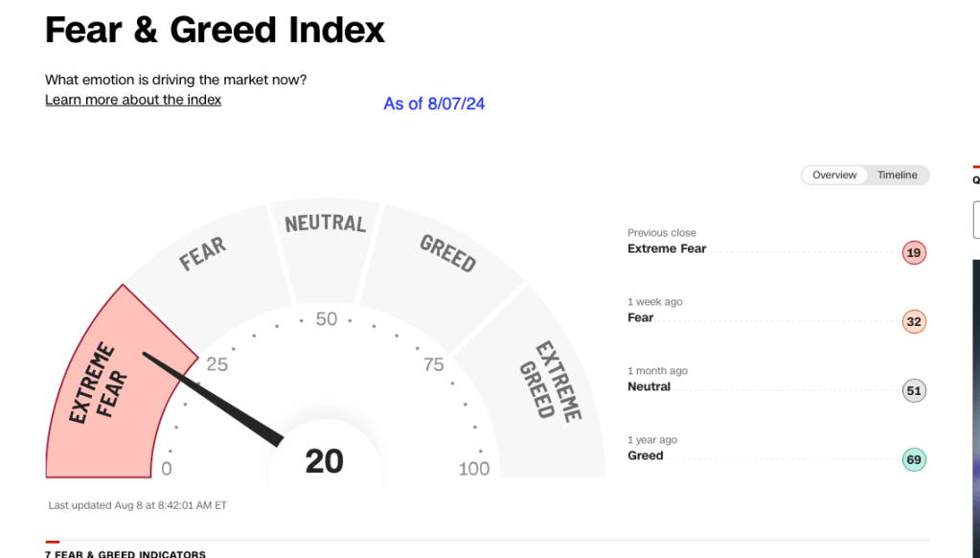Screen dimensions: 980x558
Task: Click the As of 8/07/24 date label
Action: [x=434, y=104]
